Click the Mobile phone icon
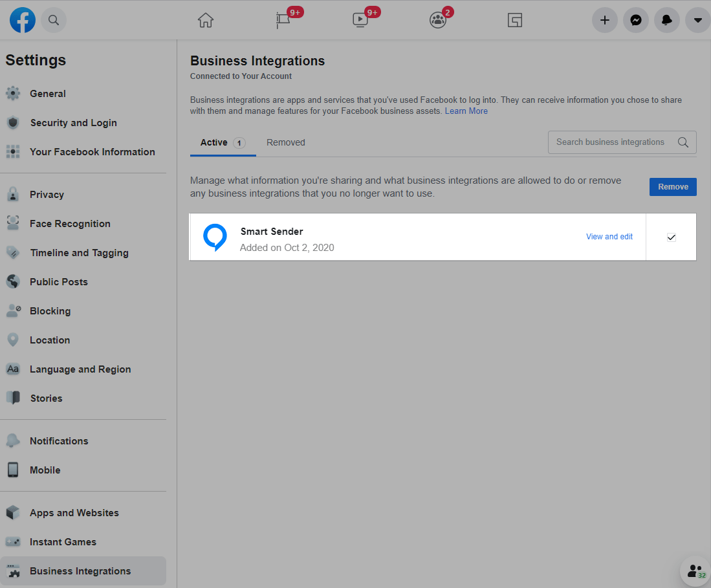Image resolution: width=711 pixels, height=588 pixels. click(x=13, y=470)
